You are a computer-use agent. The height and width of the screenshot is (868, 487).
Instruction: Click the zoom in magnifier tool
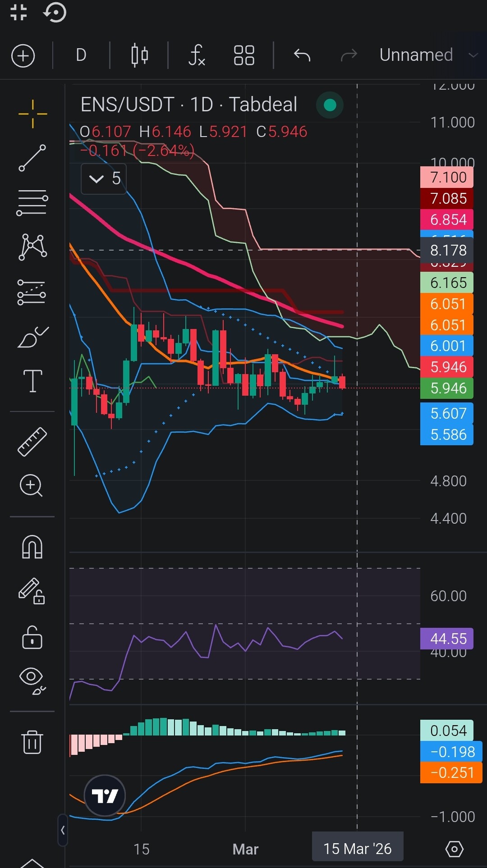click(x=32, y=486)
